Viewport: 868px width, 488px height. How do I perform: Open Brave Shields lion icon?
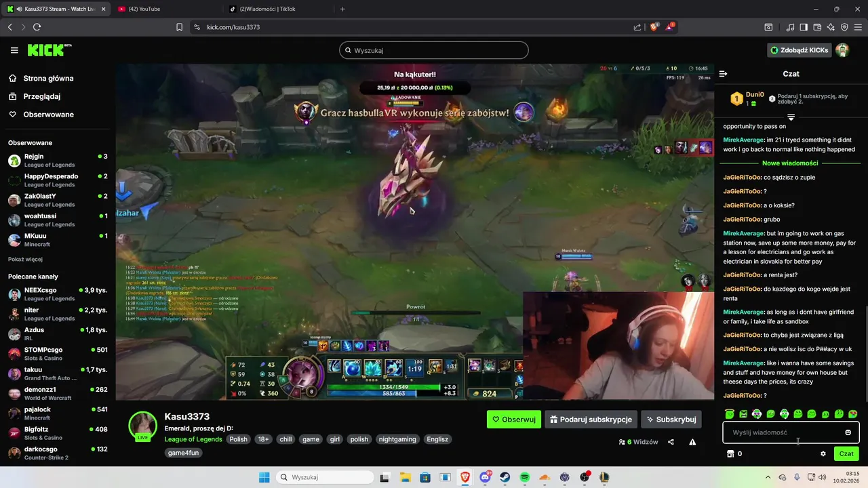click(654, 27)
